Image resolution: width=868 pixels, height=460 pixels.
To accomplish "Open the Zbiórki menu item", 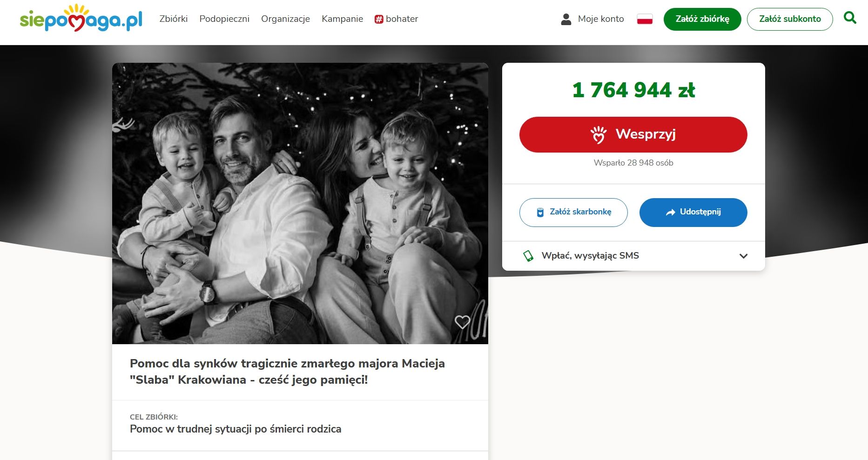I will click(x=174, y=19).
